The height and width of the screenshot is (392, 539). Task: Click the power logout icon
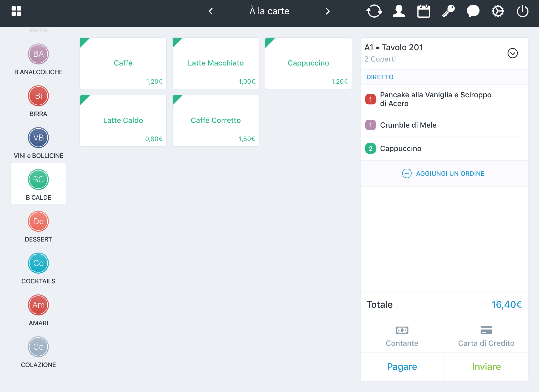click(522, 11)
